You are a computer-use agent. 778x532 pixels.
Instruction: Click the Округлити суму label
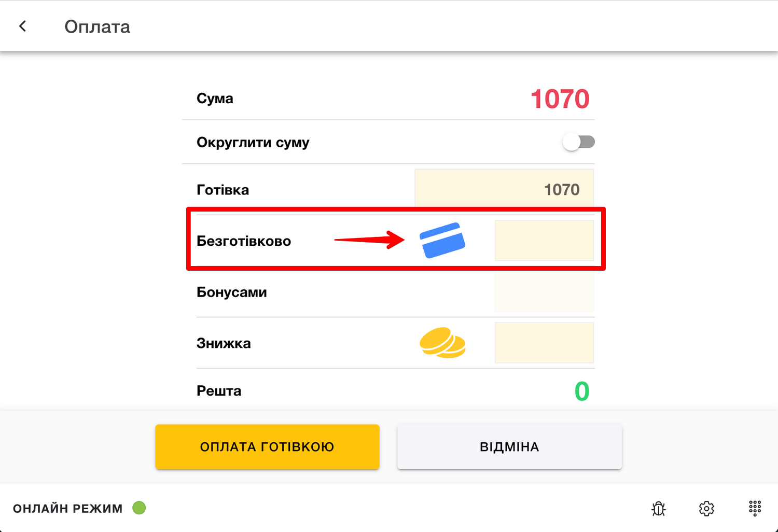(x=253, y=143)
